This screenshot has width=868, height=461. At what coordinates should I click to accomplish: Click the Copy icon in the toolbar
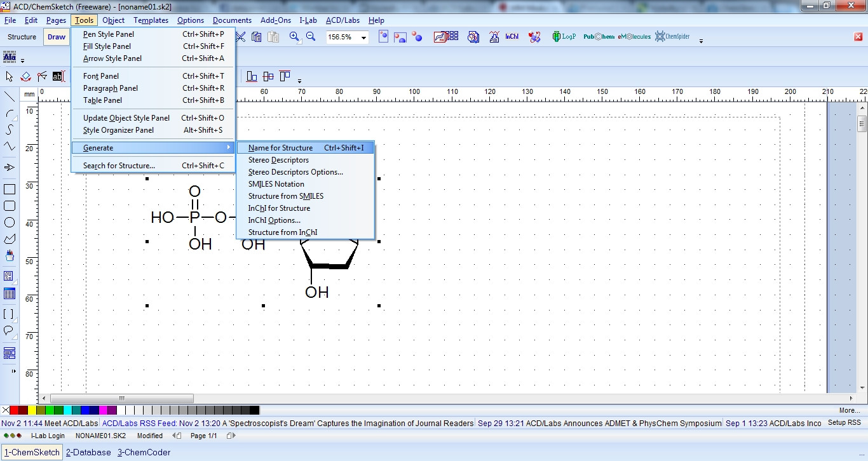coord(257,37)
